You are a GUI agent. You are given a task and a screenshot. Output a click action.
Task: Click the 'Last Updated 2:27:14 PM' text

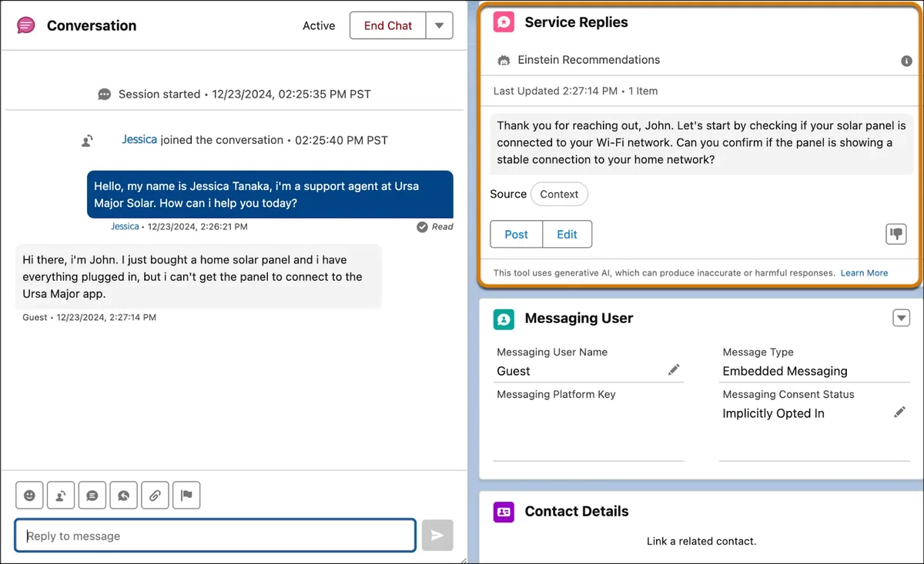click(x=555, y=91)
